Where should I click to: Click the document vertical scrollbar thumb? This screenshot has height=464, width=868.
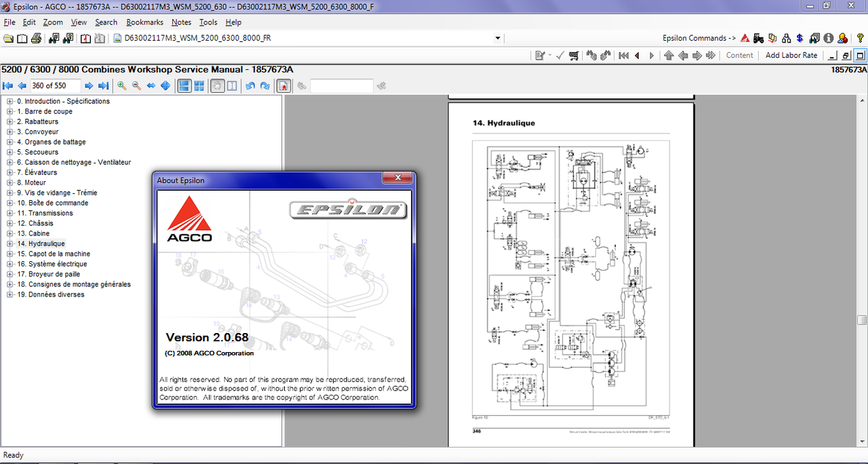(x=861, y=320)
